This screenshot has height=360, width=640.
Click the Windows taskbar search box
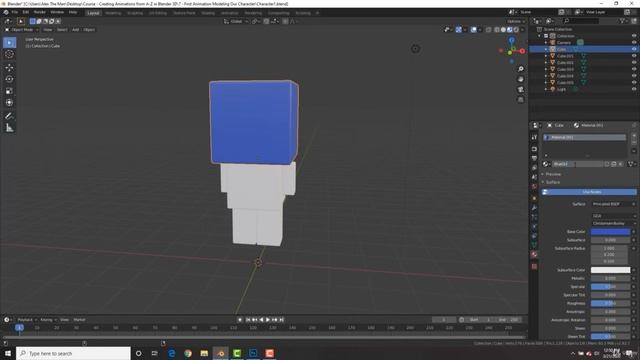tap(73, 353)
